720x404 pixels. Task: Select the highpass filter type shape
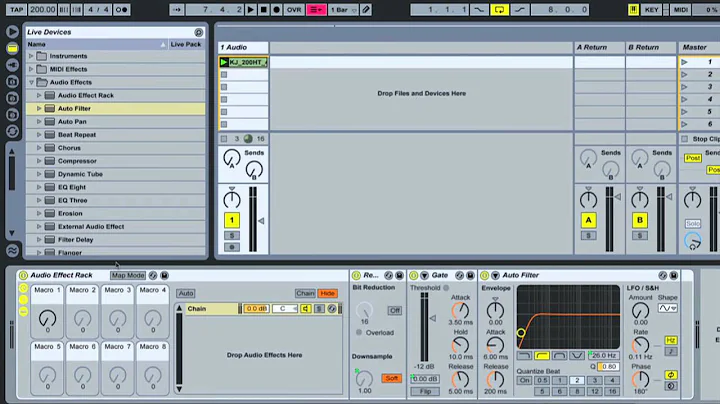click(x=542, y=355)
